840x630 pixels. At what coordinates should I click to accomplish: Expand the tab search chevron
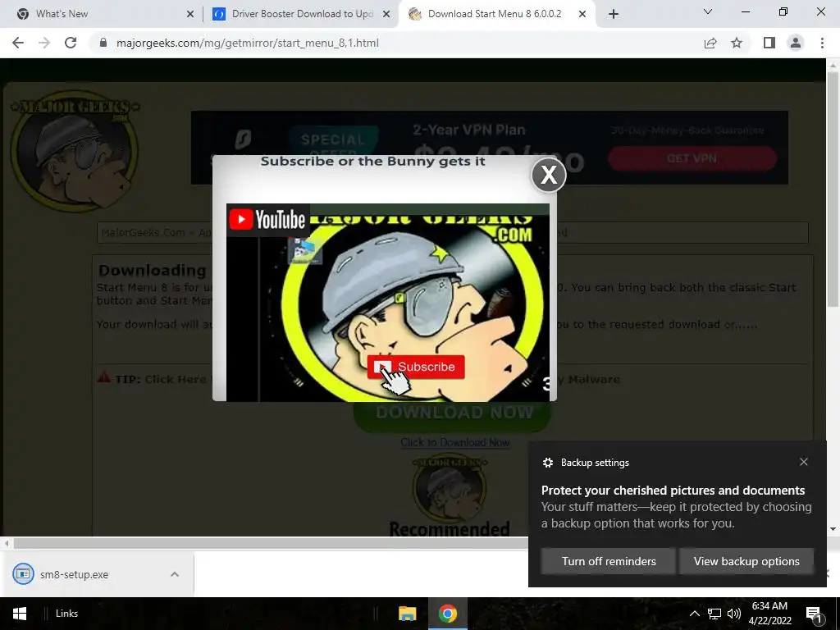pos(708,11)
